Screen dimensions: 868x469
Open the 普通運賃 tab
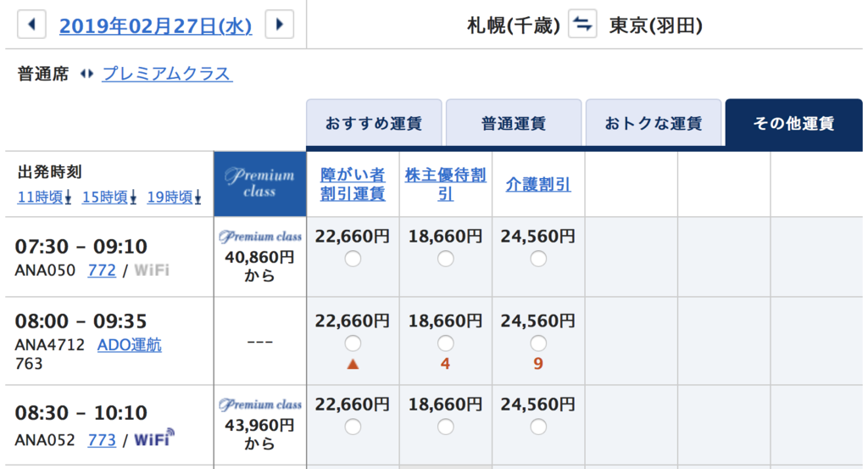point(514,123)
